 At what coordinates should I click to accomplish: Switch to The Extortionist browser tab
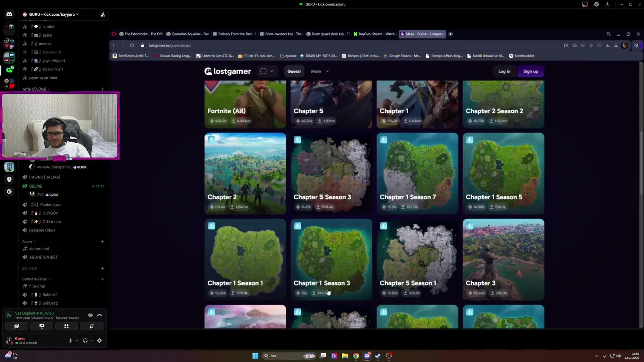pyautogui.click(x=140, y=34)
